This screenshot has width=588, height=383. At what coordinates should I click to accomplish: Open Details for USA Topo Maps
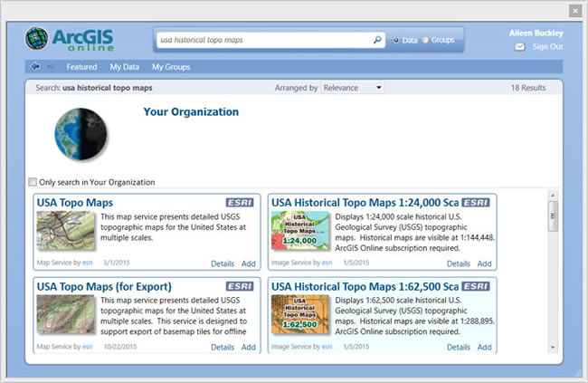coord(223,263)
